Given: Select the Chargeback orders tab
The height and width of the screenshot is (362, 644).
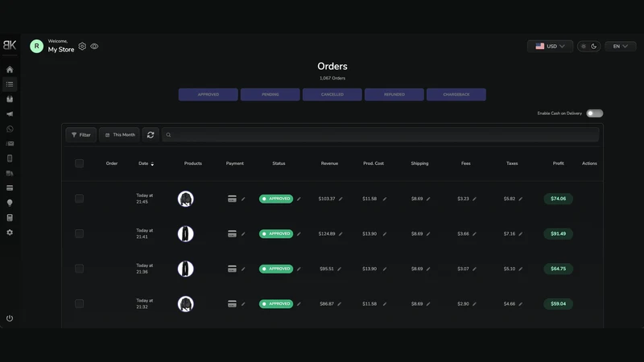Looking at the screenshot, I should (456, 94).
